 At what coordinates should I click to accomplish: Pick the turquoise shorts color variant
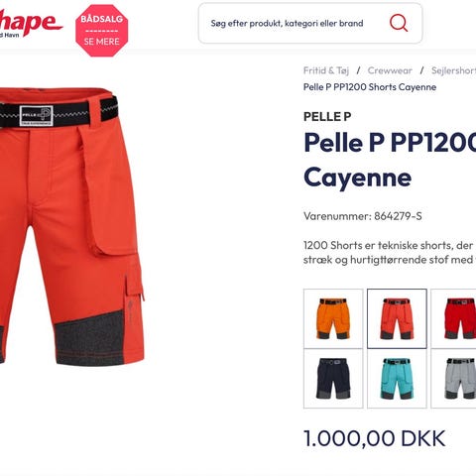397,378
